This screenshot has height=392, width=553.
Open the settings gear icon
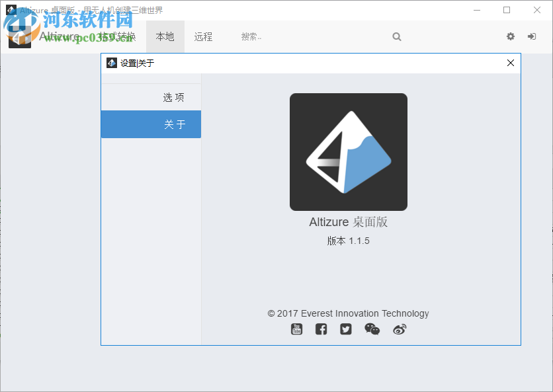(510, 36)
